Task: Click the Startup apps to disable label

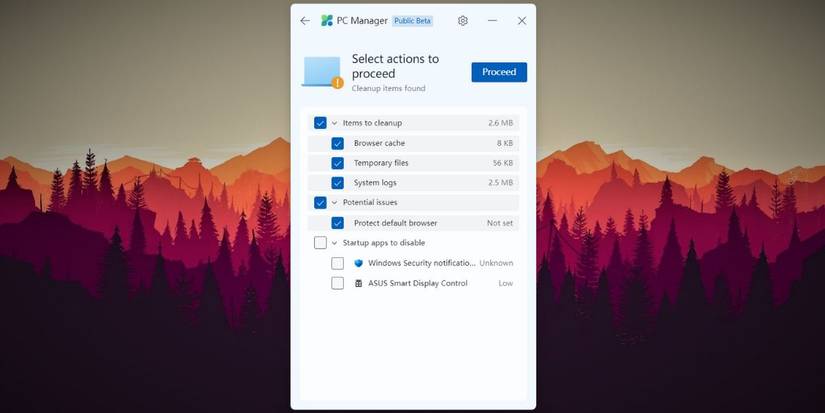Action: [384, 243]
